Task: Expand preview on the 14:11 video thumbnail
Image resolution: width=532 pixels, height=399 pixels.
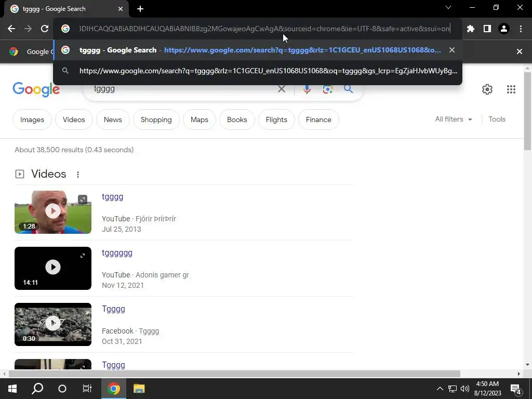Action: [83, 256]
